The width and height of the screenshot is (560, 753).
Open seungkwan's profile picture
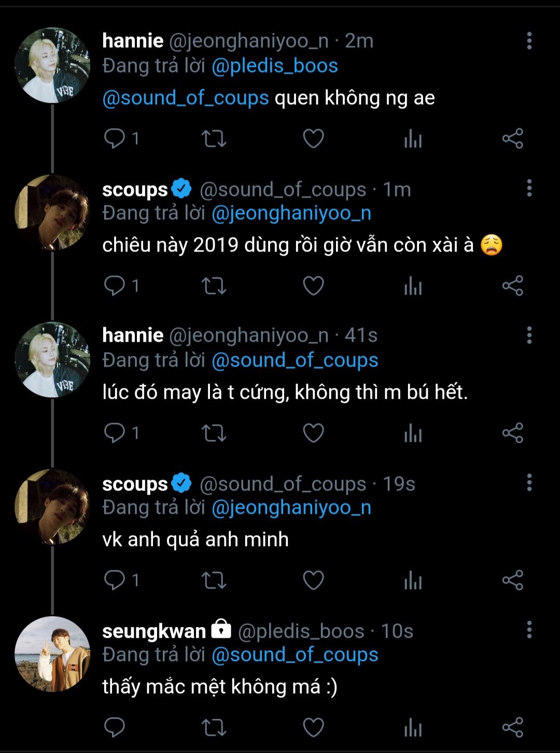pos(52,654)
